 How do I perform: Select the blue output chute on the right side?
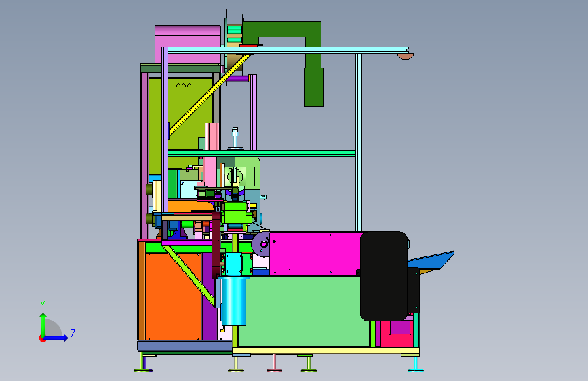(x=432, y=260)
